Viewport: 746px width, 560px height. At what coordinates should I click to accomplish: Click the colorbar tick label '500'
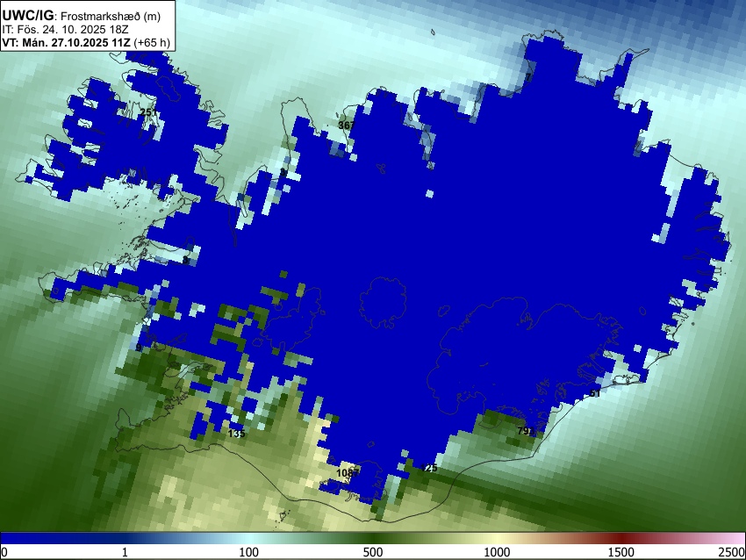coord(372,552)
